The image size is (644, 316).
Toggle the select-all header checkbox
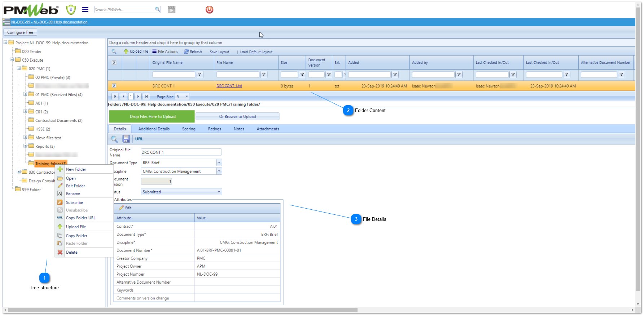click(114, 63)
